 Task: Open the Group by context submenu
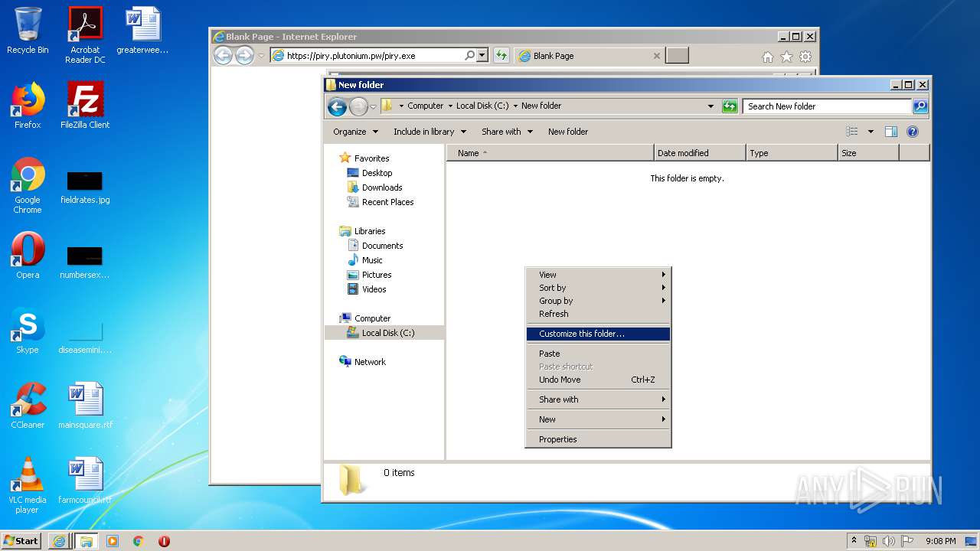pyautogui.click(x=598, y=301)
